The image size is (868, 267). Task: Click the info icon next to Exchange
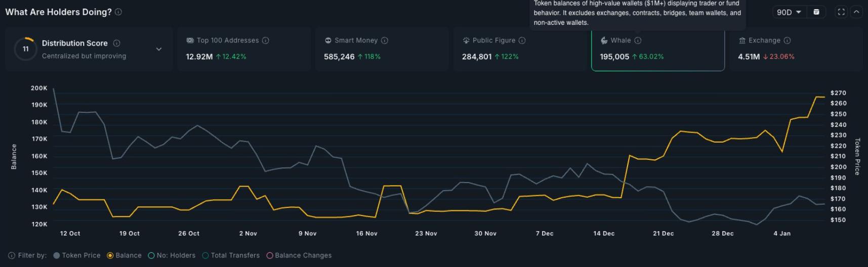pyautogui.click(x=788, y=40)
